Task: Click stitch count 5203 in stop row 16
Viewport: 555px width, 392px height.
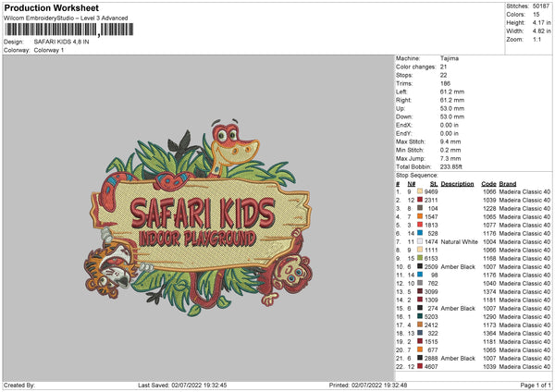Action: (431, 316)
